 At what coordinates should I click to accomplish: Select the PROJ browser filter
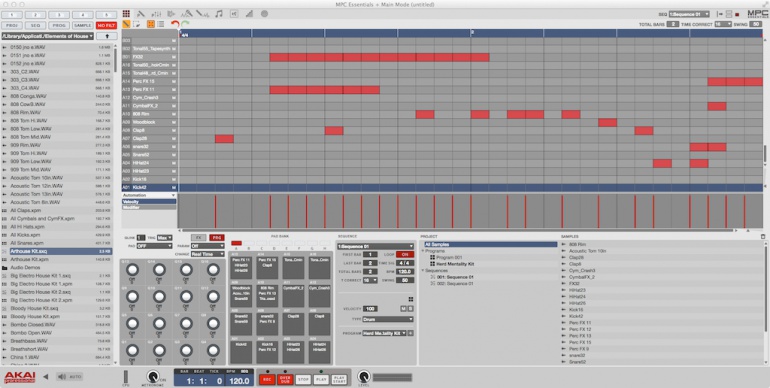coord(12,25)
